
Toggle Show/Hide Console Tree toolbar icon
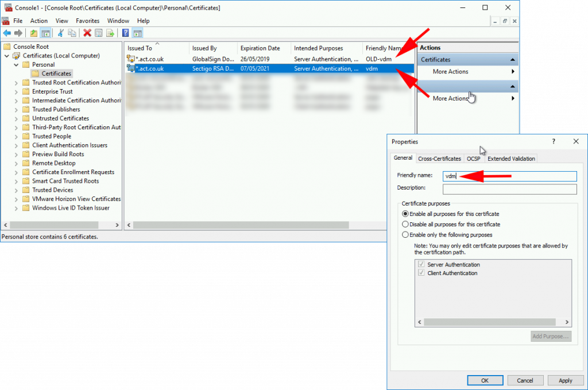click(45, 33)
